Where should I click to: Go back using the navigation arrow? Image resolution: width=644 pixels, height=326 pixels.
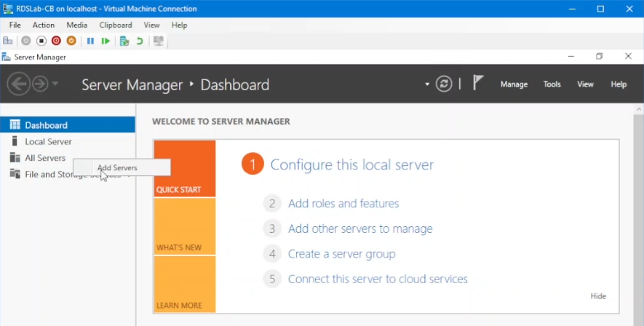click(x=18, y=84)
